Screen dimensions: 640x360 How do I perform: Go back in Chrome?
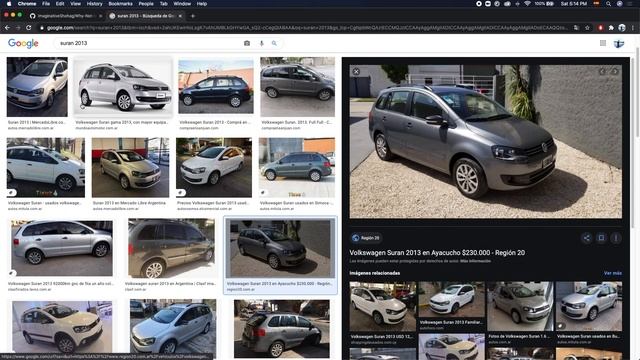pos(7,28)
